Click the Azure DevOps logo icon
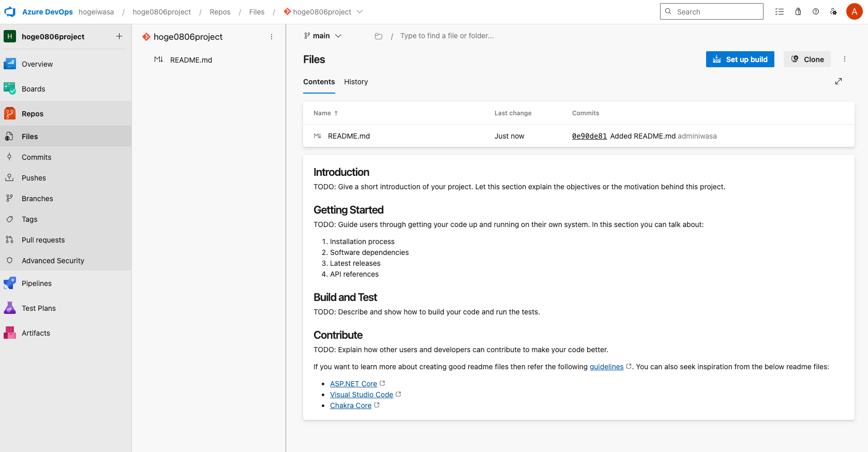868x452 pixels. point(10,11)
